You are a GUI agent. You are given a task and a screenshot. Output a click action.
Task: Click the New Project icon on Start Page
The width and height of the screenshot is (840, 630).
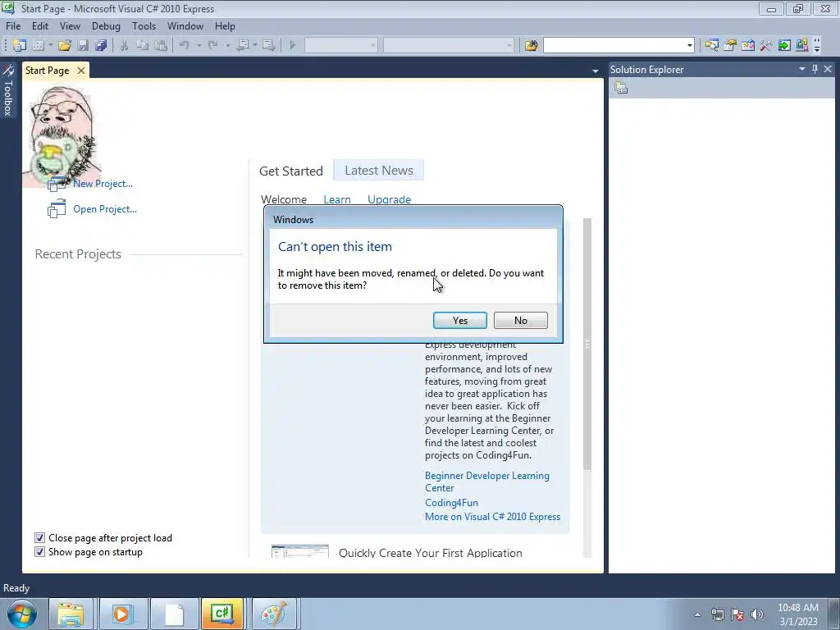pos(57,184)
